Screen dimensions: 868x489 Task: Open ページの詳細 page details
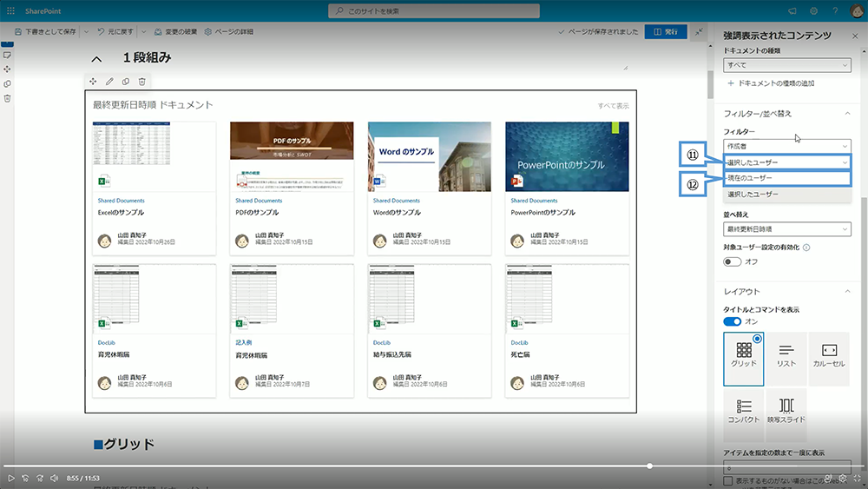[228, 31]
